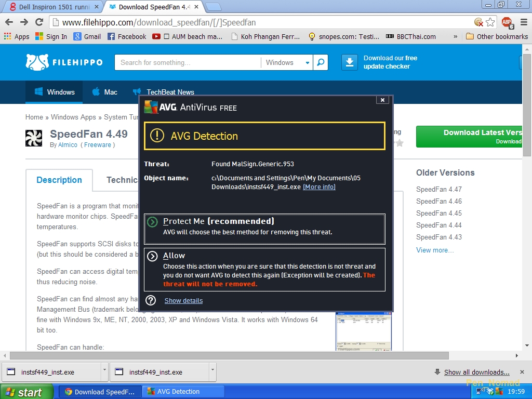This screenshot has height=399, width=532.
Task: Open SpeedFan 4.43 older version
Action: [x=438, y=237]
